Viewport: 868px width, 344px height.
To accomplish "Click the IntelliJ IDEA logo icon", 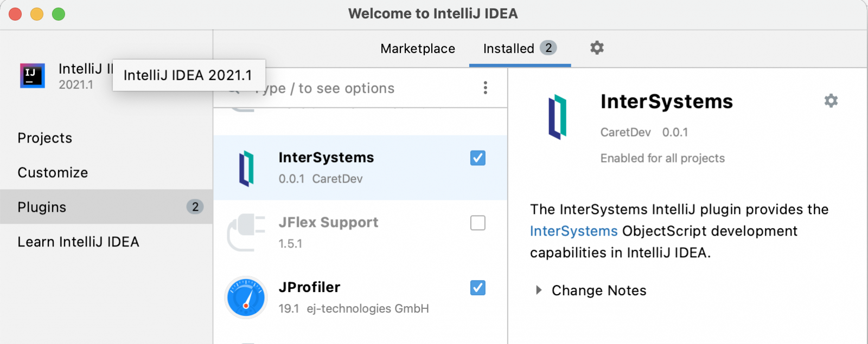I will point(32,76).
